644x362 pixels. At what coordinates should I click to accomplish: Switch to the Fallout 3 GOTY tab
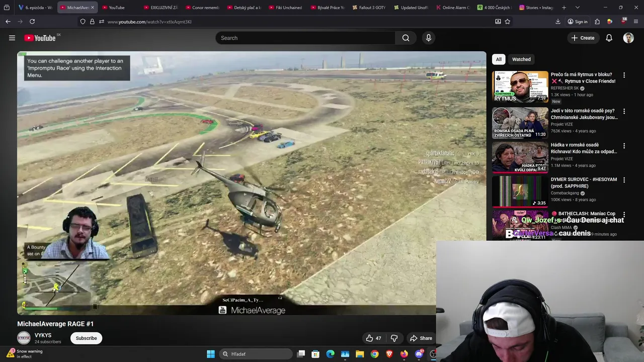(368, 8)
